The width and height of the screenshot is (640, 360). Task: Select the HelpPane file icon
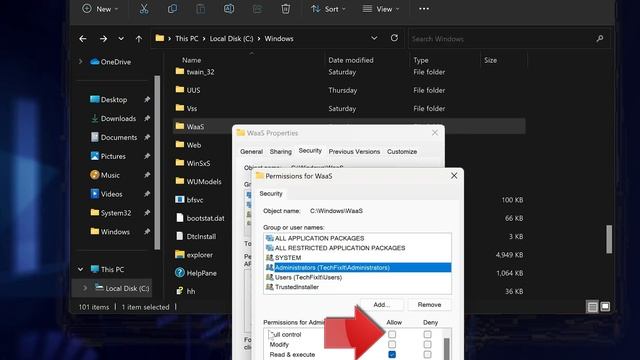pos(180,273)
